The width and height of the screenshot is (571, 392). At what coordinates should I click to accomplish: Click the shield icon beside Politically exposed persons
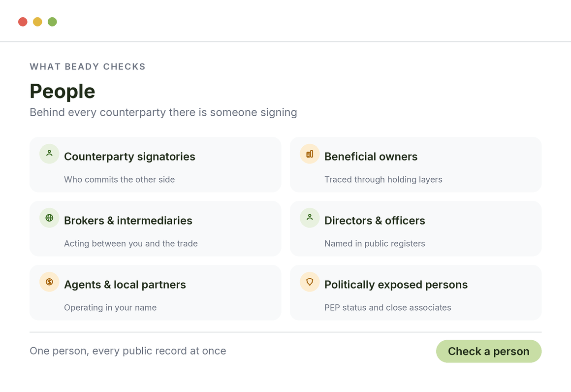(x=310, y=282)
